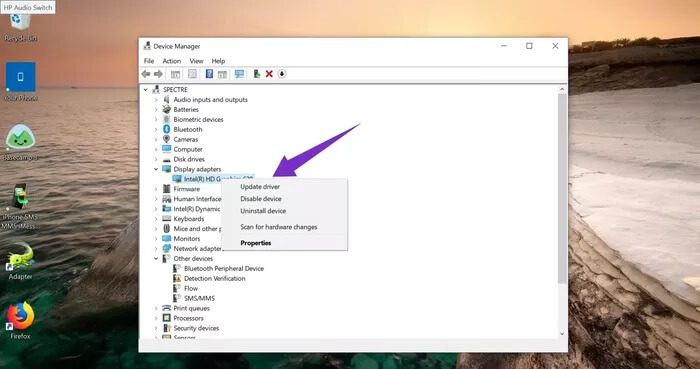This screenshot has height=369, width=700.
Task: Select the SMS/MMS device entry
Action: (199, 298)
